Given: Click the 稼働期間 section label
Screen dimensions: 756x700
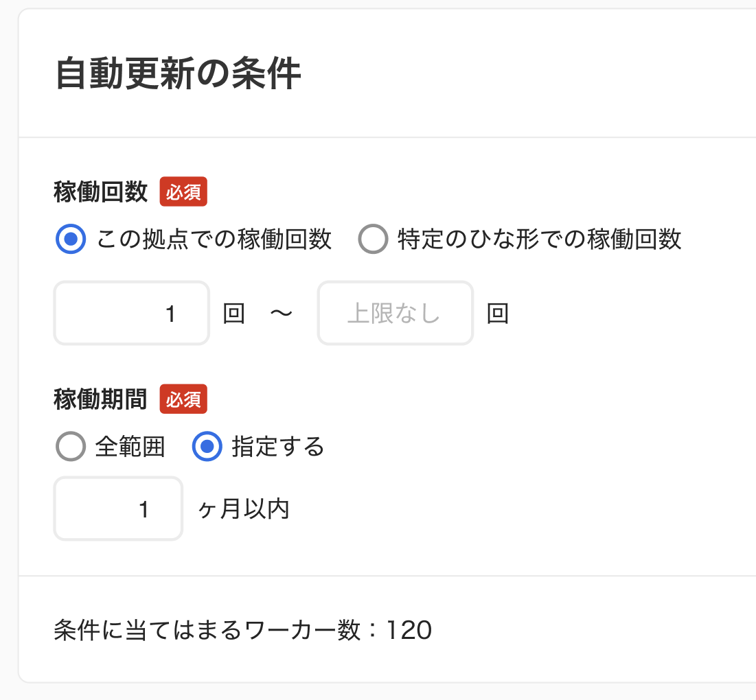Looking at the screenshot, I should pos(100,399).
